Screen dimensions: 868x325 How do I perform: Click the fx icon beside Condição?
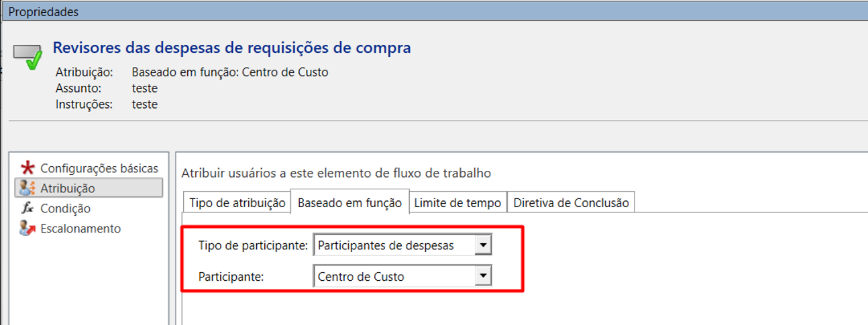click(x=28, y=208)
